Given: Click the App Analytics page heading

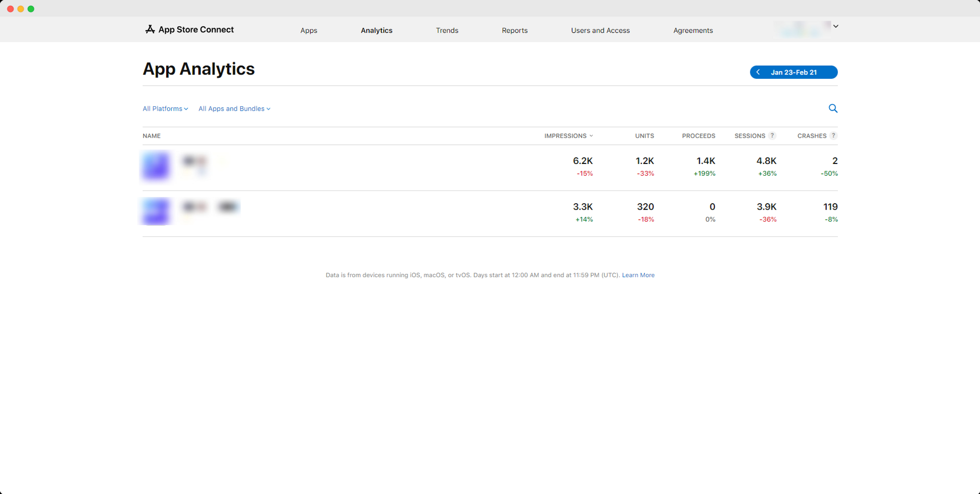Looking at the screenshot, I should (198, 69).
